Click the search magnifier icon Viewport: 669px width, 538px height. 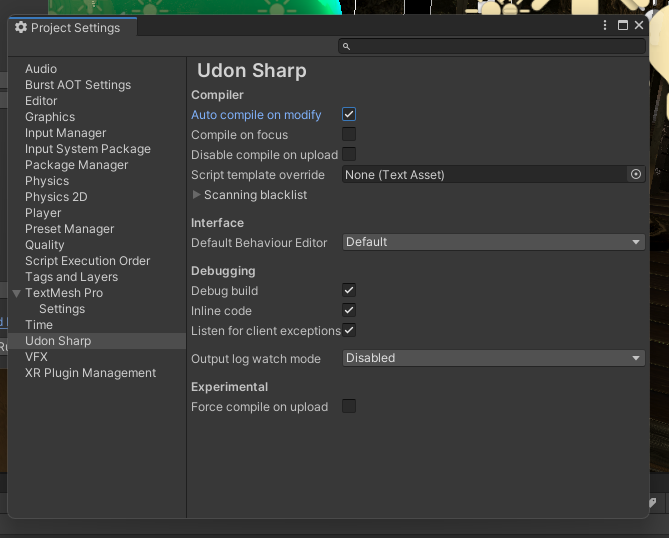346,47
